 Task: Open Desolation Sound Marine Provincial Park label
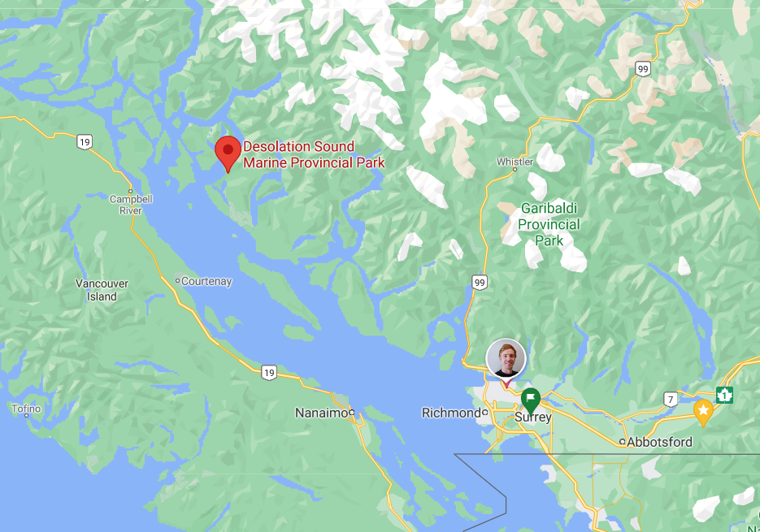[314, 154]
